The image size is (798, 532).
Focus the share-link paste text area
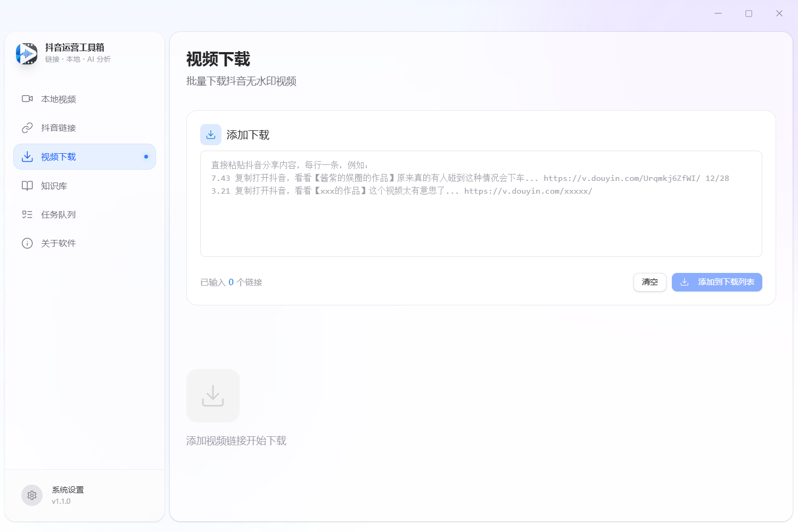pos(481,223)
